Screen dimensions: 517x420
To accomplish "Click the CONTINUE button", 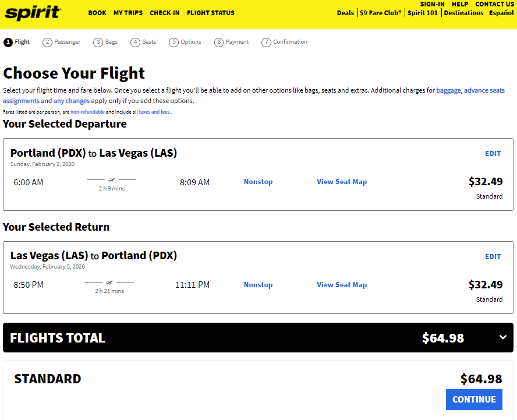I will point(474,400).
